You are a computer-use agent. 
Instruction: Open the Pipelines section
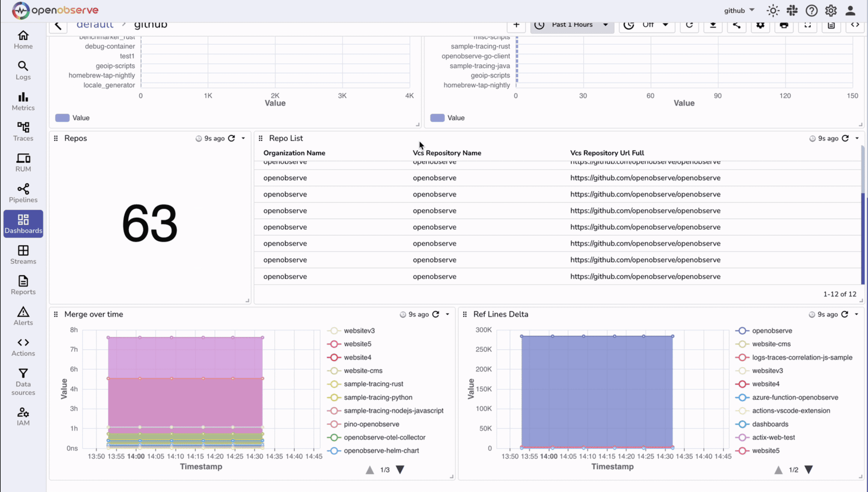(x=23, y=193)
